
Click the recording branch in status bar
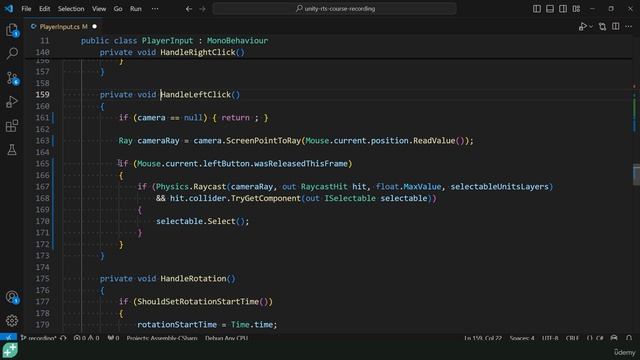[x=38, y=338]
